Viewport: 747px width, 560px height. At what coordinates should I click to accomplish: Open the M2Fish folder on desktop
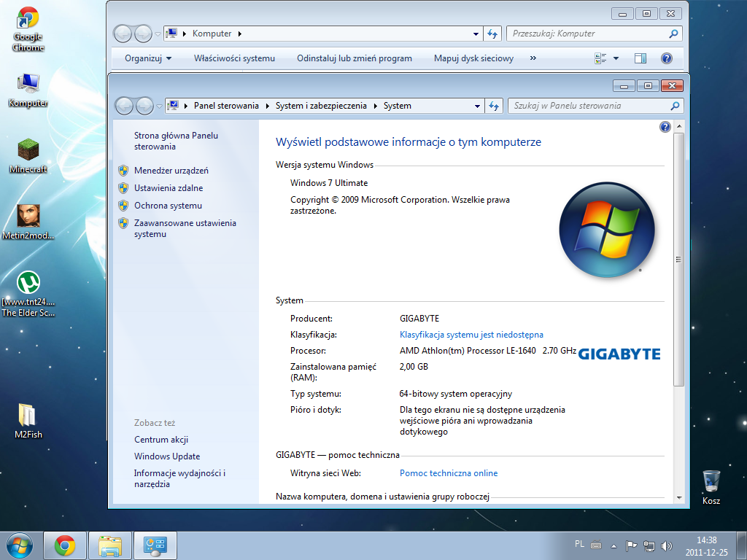[x=28, y=421]
